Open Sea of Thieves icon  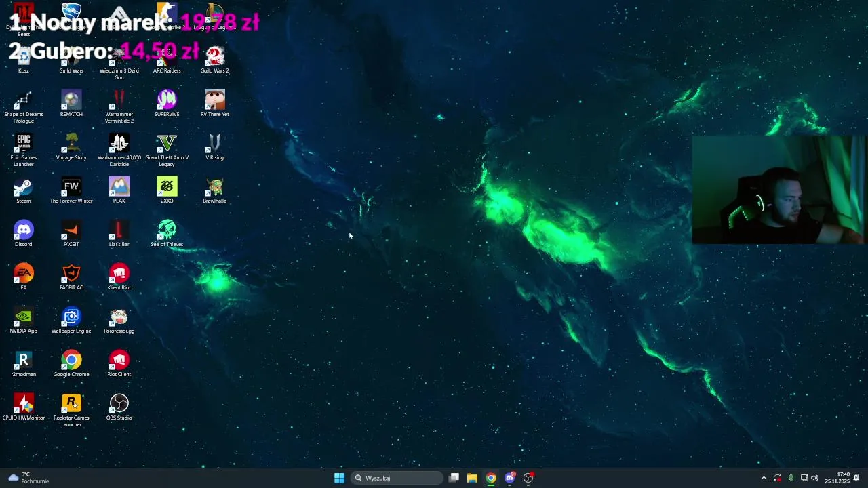coord(167,233)
